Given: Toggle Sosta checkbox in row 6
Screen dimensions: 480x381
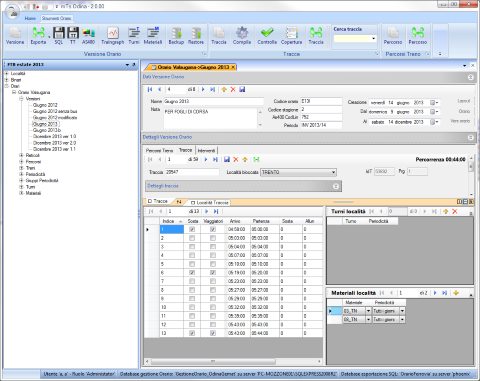Looking at the screenshot, I should (192, 273).
